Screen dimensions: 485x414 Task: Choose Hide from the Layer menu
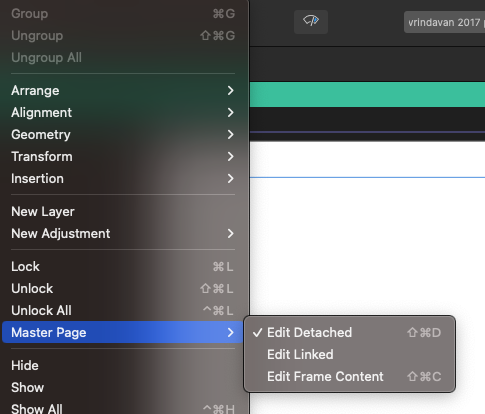122,366
